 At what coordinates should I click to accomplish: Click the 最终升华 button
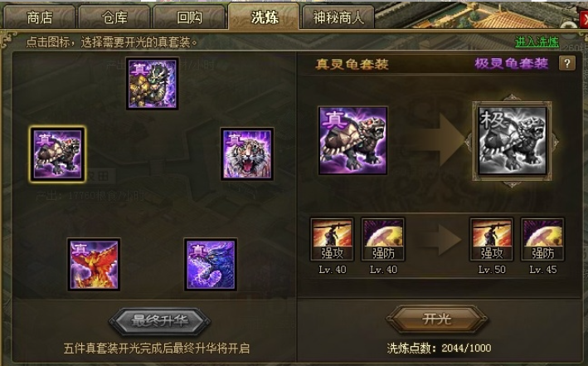pyautogui.click(x=160, y=321)
